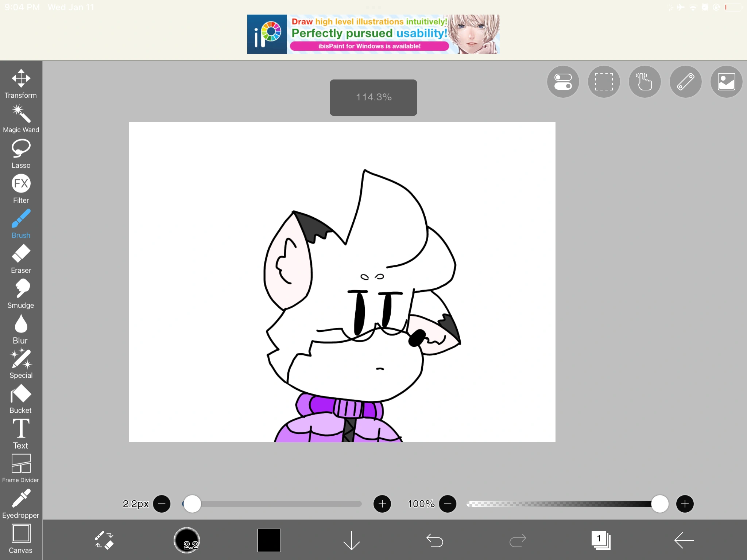Open the view settings toggle menu
This screenshot has height=560, width=747.
coord(563,82)
